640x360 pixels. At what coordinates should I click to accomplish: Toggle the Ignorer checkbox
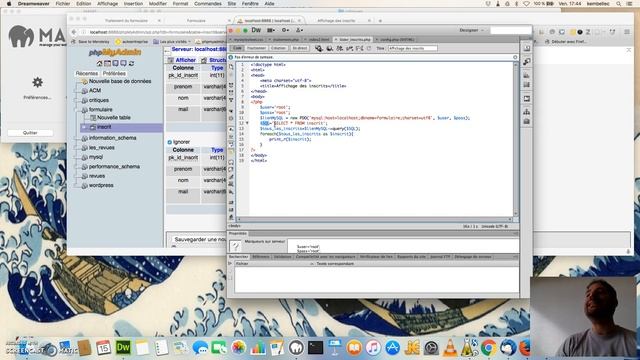tap(169, 142)
